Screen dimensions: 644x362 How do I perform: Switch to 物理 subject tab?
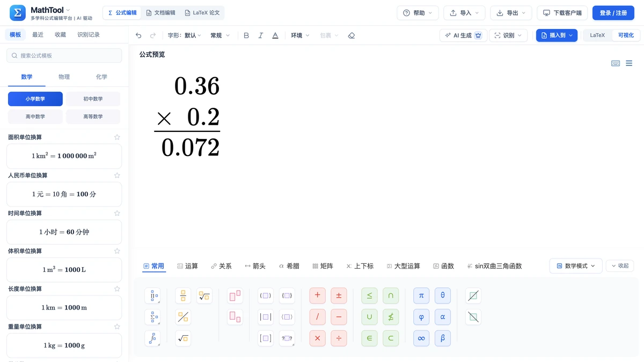[x=64, y=77]
